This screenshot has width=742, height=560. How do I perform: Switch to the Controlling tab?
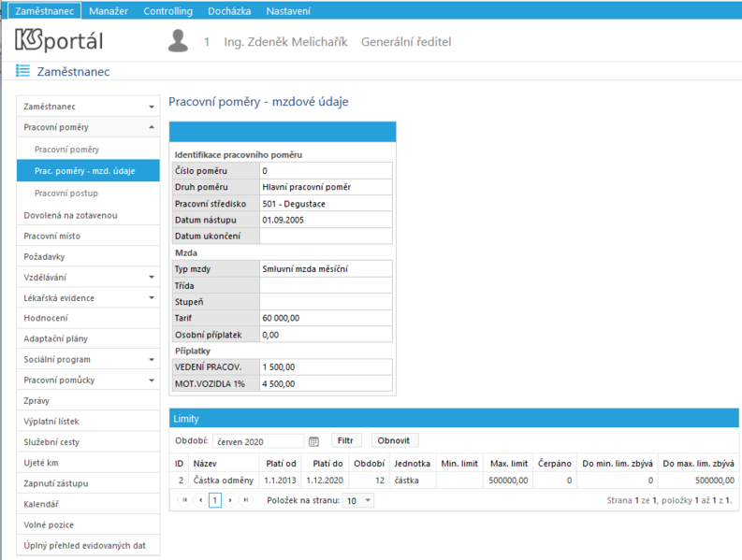pos(168,11)
